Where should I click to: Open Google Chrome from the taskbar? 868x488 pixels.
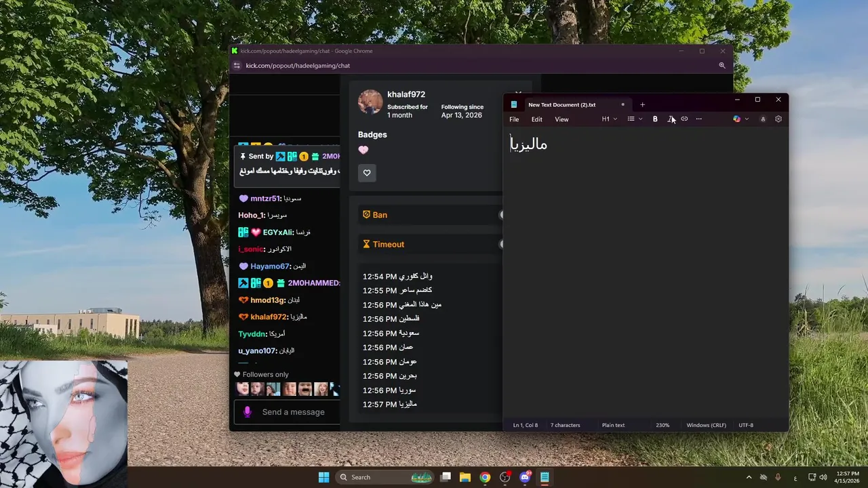pyautogui.click(x=485, y=477)
